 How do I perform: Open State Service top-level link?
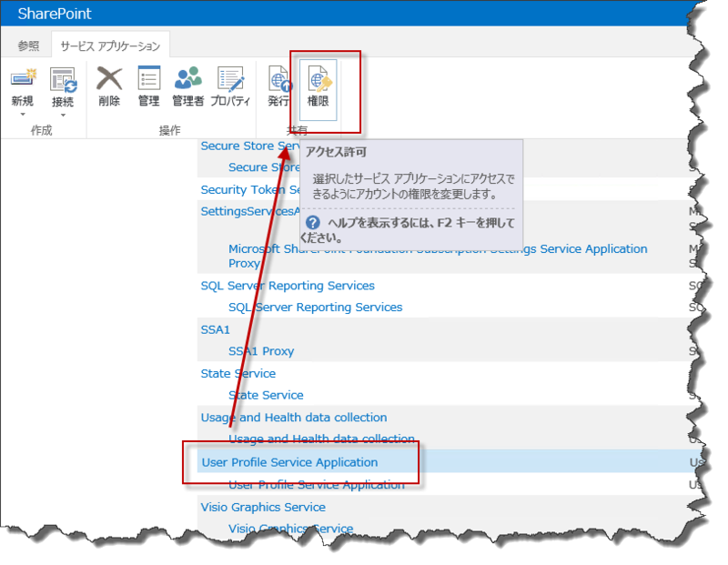pos(238,373)
